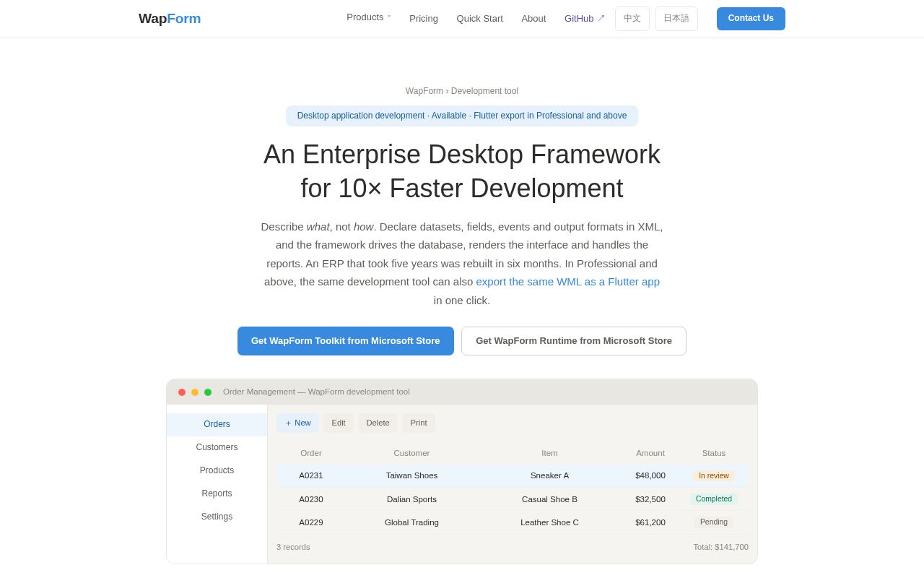This screenshot has width=924, height=578.
Task: Click the Global Trading customer cell
Action: (x=411, y=522)
